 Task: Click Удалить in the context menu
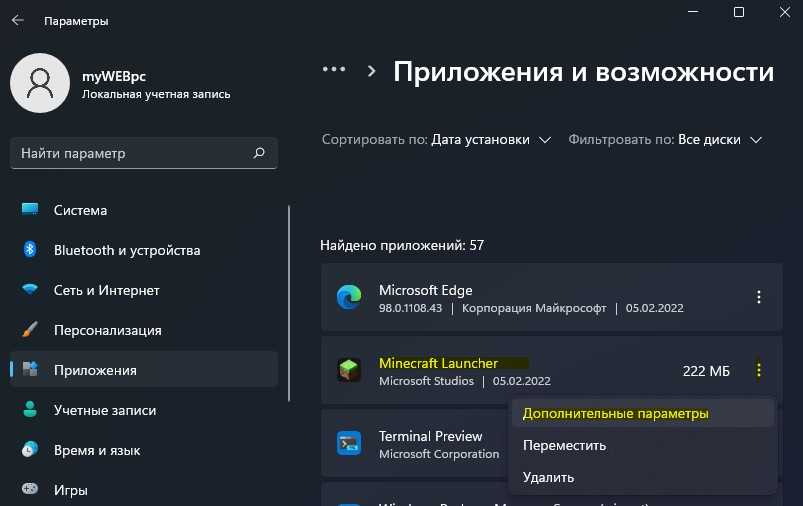[x=548, y=477]
